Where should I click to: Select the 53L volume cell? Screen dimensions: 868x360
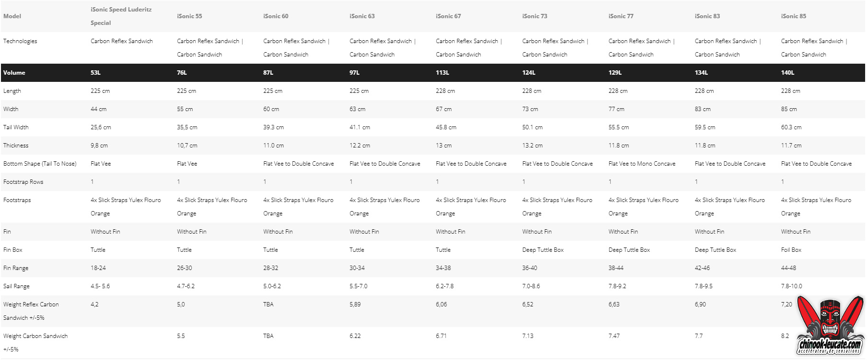[96, 73]
